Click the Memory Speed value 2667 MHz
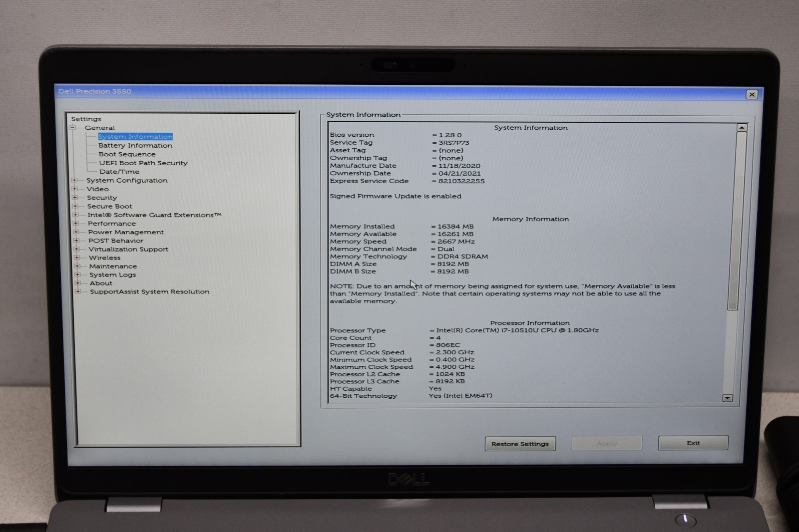Screen dimensions: 799x532 pos(456,241)
